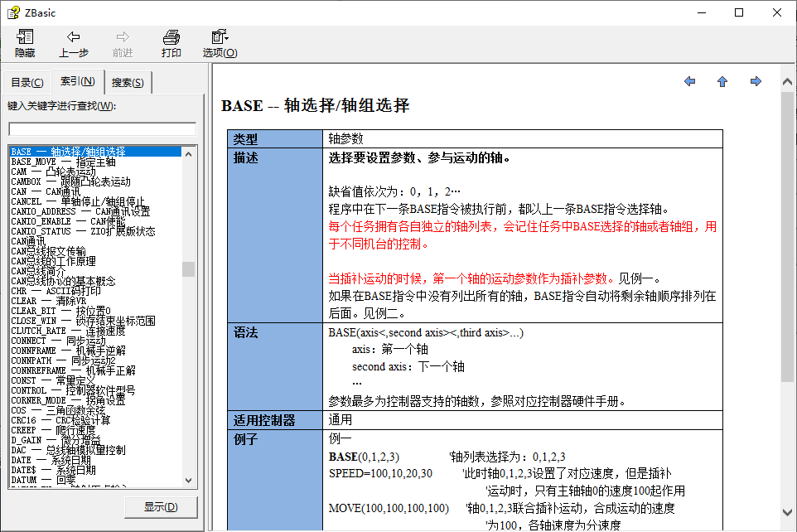Click the content pane scroll up arrow

pos(787,81)
